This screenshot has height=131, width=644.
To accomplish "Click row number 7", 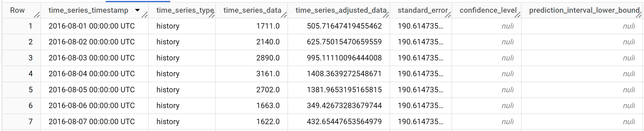I will click(x=30, y=122).
